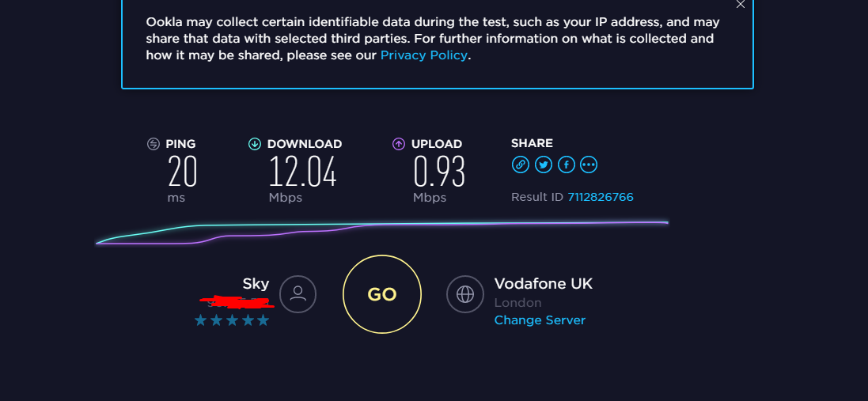Share the result on Twitter
The width and height of the screenshot is (868, 401).
[x=544, y=165]
